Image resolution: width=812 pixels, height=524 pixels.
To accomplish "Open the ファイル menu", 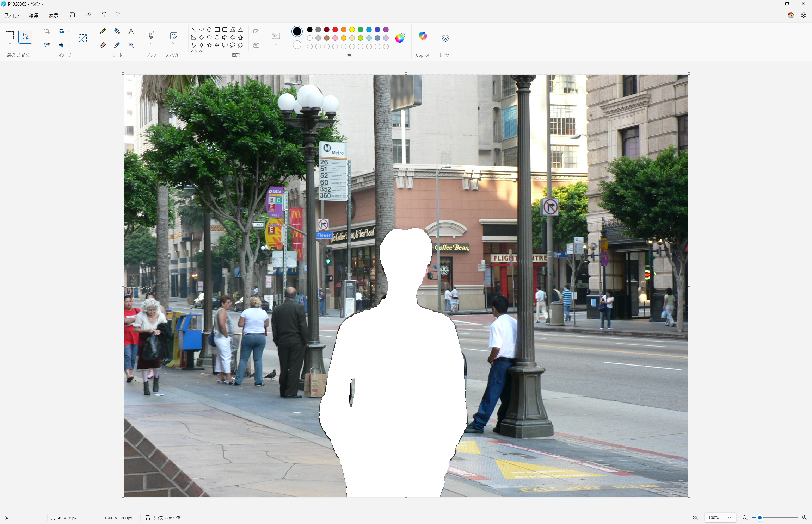I will tap(12, 15).
